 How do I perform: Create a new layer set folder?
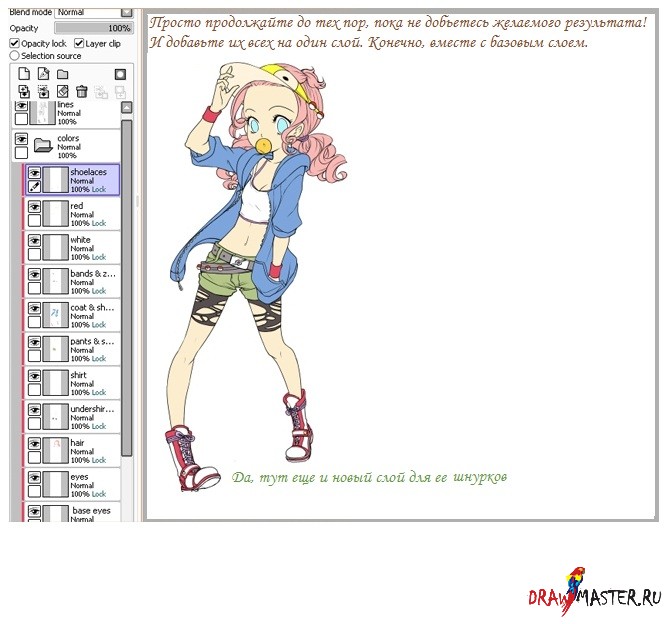(x=63, y=75)
